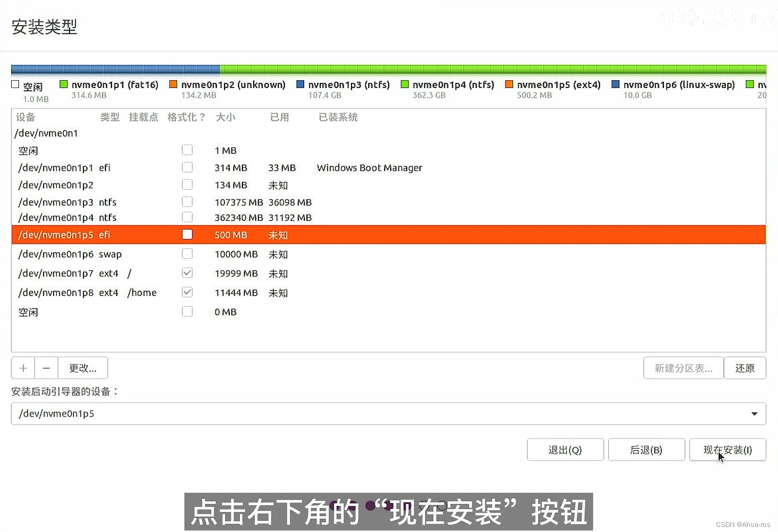
Task: Click the blue nvme0n1p6 (linux-swap) legend square
Action: click(x=615, y=84)
